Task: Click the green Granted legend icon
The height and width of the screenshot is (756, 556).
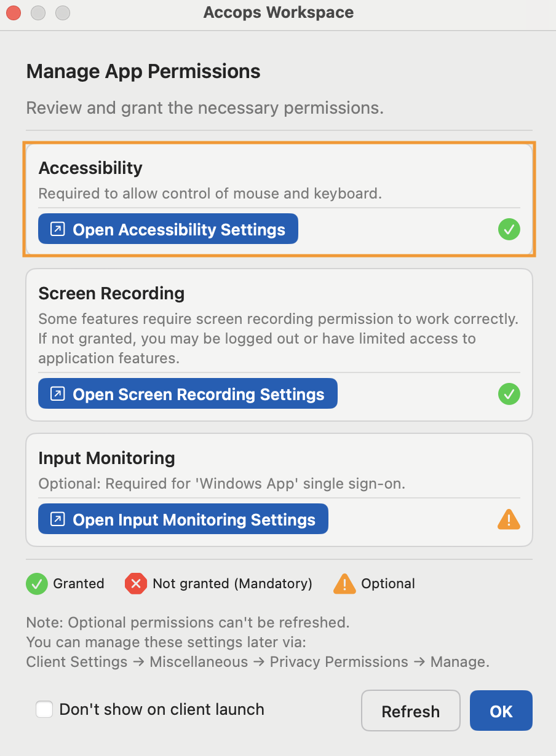Action: [x=37, y=583]
